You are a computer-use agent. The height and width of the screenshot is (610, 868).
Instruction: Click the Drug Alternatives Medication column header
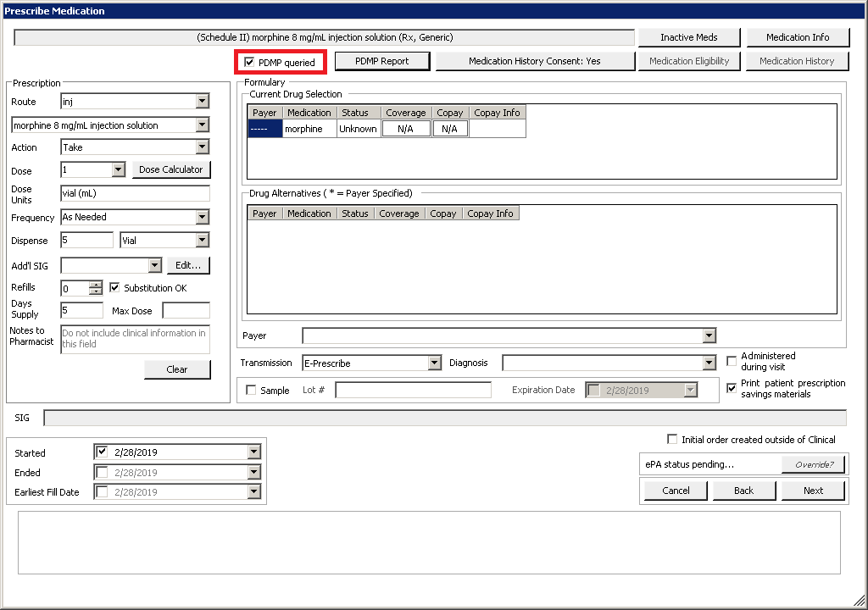coord(309,213)
